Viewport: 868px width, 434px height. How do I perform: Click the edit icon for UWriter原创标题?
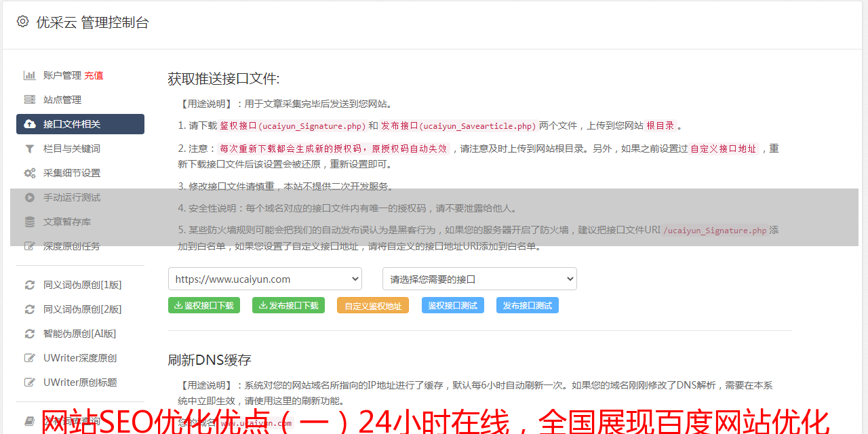click(30, 382)
